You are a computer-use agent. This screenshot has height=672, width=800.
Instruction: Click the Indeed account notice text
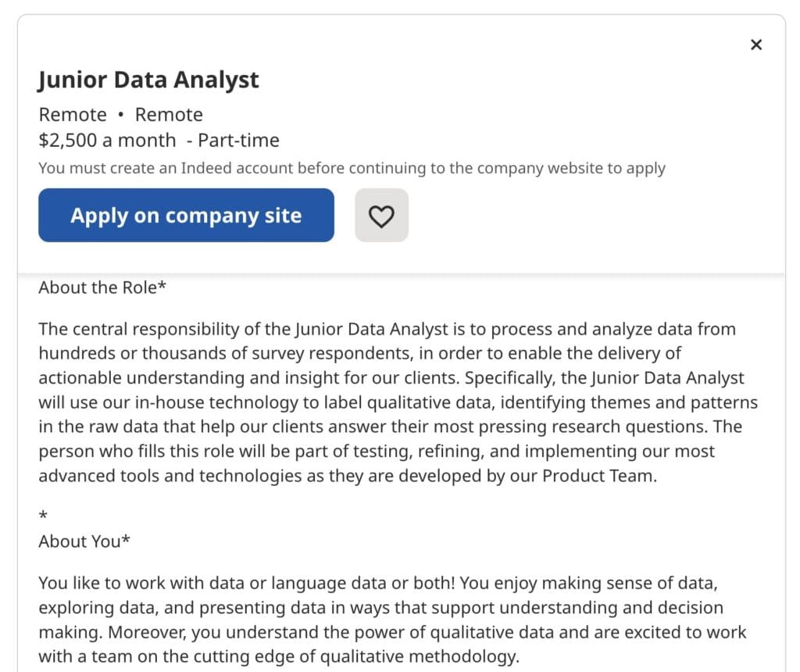tap(352, 168)
